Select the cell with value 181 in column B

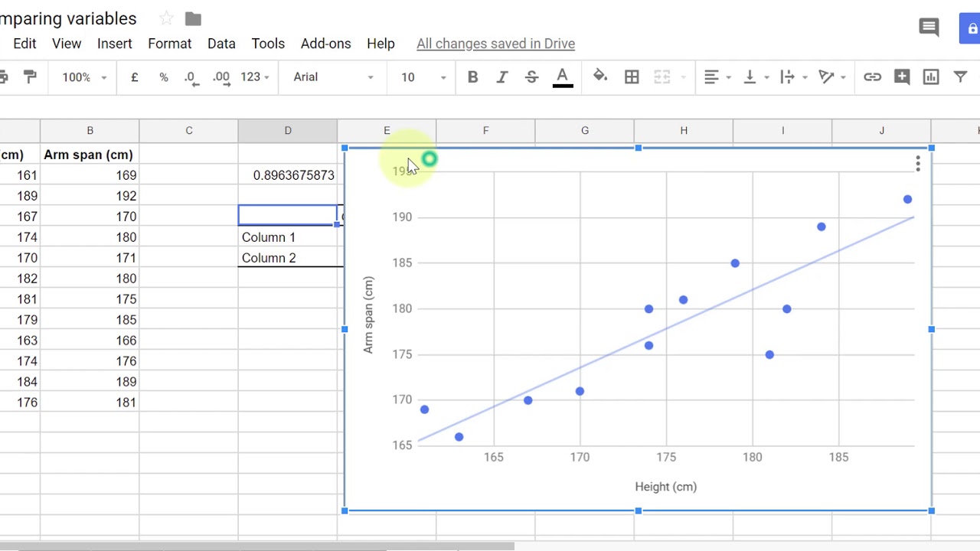(90, 403)
